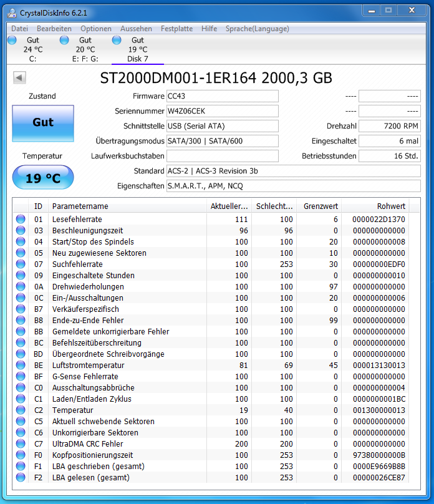
Task: Click status orb for Unkorrigierbare Sektoren row
Action: pyautogui.click(x=21, y=432)
